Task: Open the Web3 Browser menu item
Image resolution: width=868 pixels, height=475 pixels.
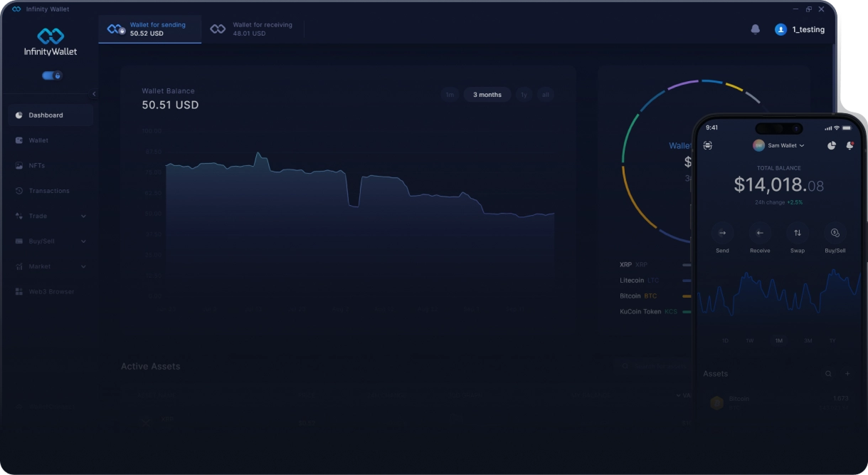Action: [51, 292]
